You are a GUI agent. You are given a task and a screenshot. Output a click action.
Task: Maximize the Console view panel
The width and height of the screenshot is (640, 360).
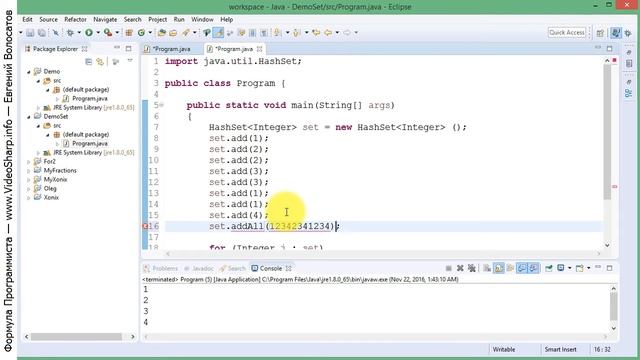[x=609, y=268]
